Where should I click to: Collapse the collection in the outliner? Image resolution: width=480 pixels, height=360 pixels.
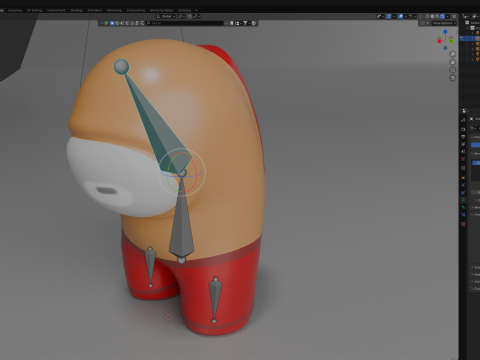pyautogui.click(x=467, y=28)
